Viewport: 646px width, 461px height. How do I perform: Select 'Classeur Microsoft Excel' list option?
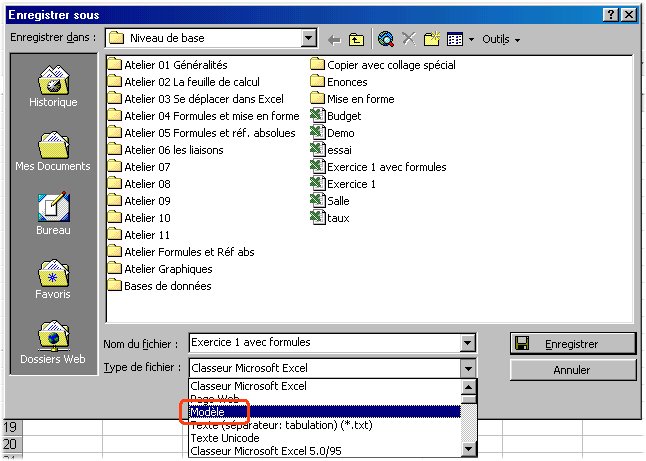(325, 386)
